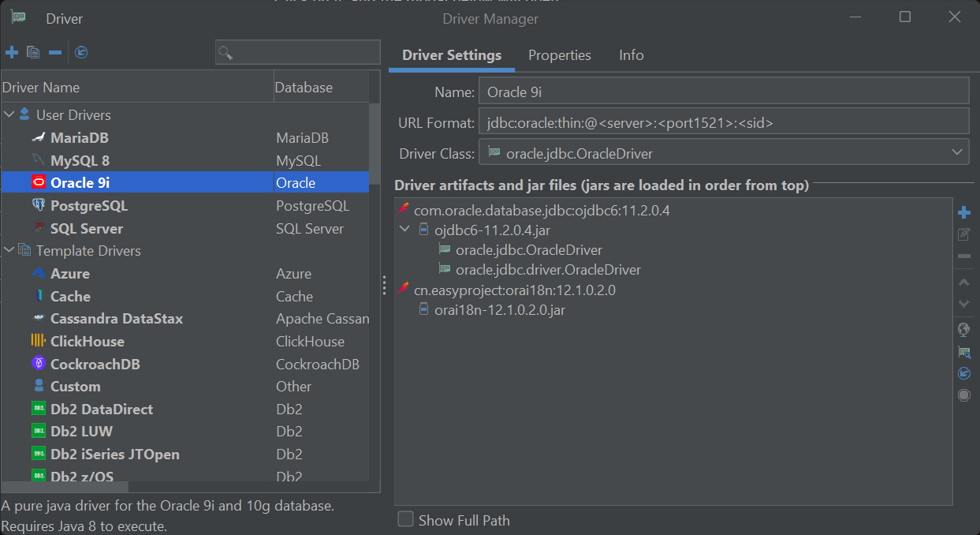The image size is (980, 535).
Task: Collapse the User Drivers group
Action: 9,114
